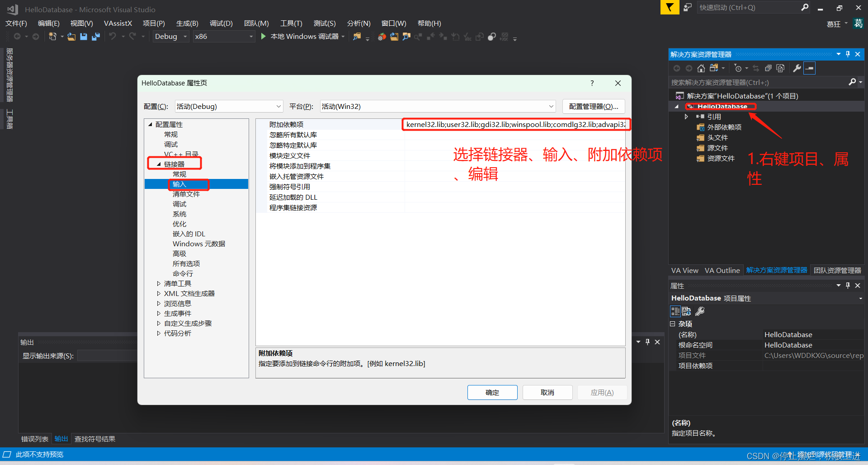868x465 pixels.
Task: Click the Solution Explorer search box
Action: pos(759,82)
